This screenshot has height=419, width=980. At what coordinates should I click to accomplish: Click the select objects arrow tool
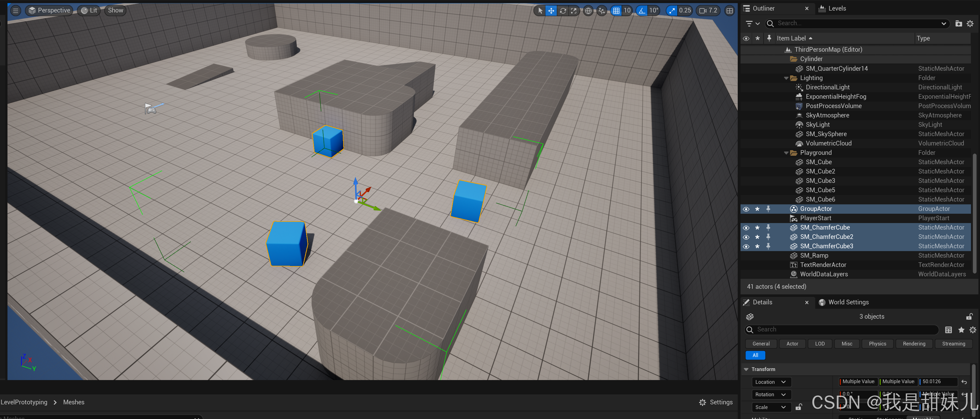[540, 11]
